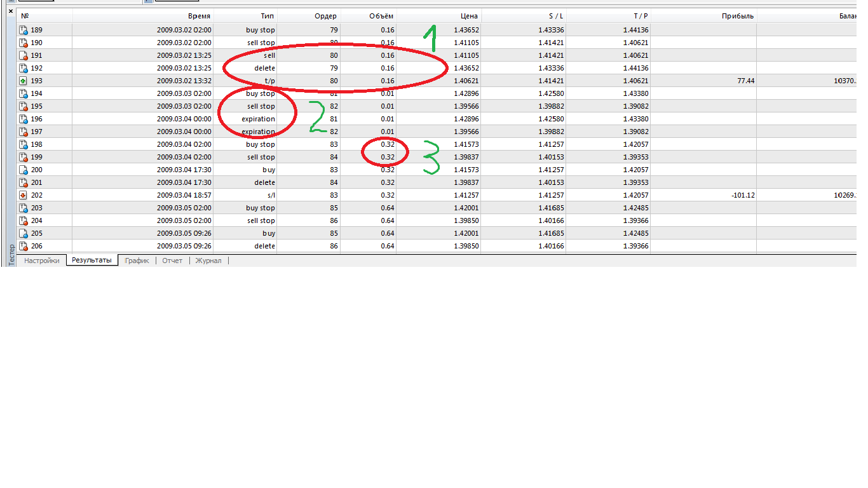The width and height of the screenshot is (868, 488).
Task: Click the Цена column header
Action: coord(438,16)
